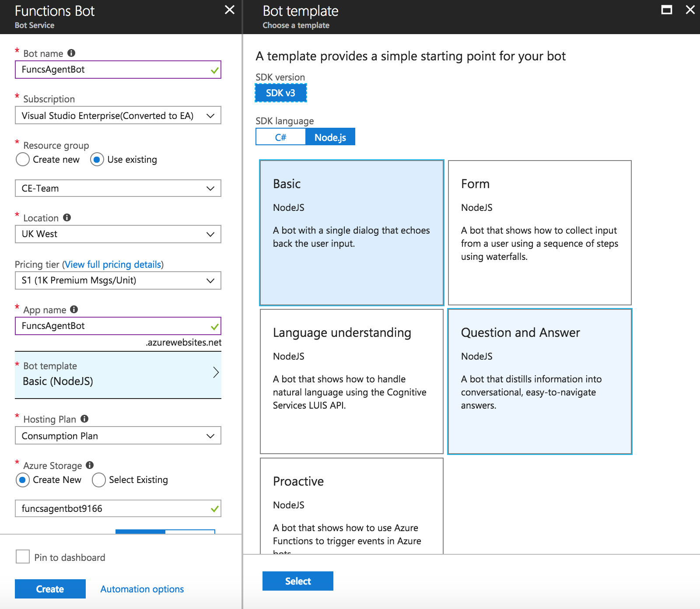Click the SDK v3 version button
This screenshot has width=700, height=609.
(281, 93)
